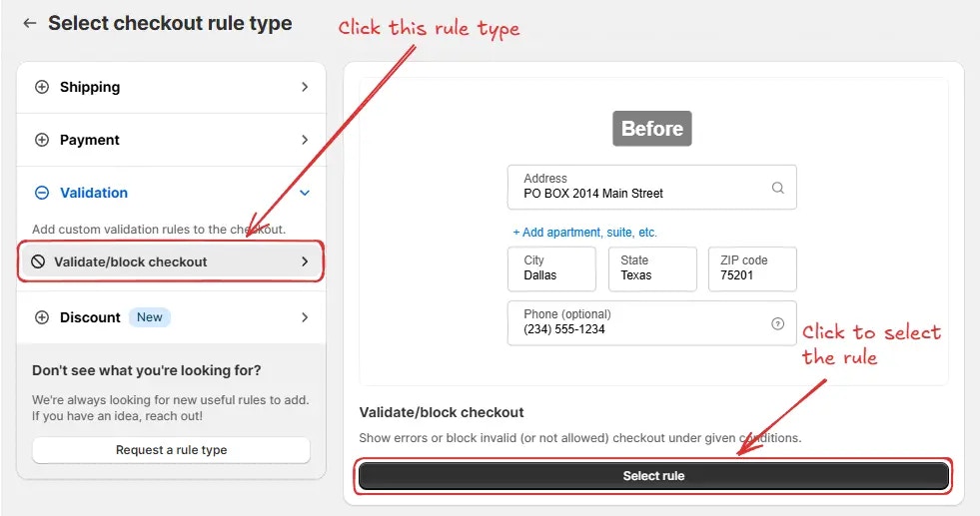
Task: Click the blocked circle icon on Validate/block checkout
Action: [x=38, y=261]
